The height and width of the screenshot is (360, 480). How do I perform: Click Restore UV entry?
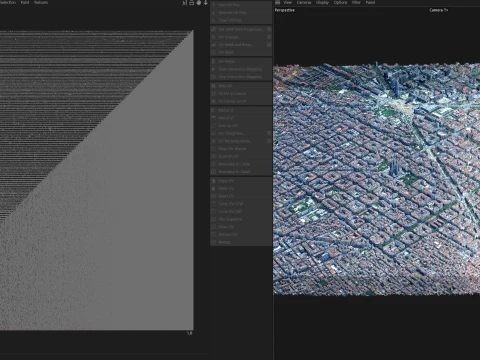(x=241, y=234)
